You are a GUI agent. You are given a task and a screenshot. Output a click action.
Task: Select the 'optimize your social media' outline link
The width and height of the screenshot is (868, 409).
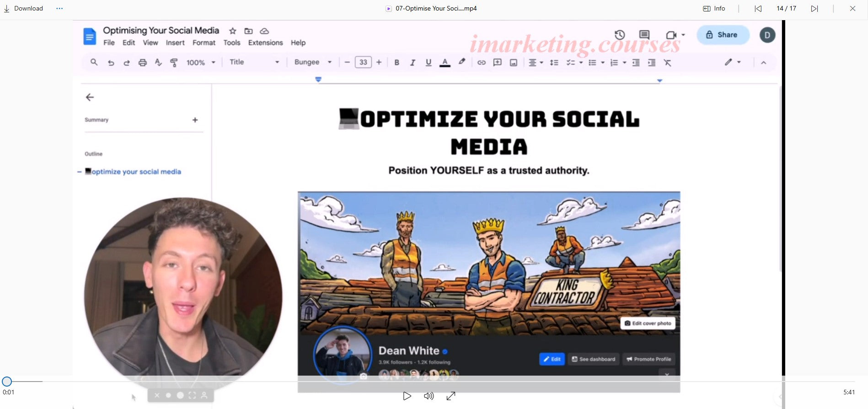(136, 172)
